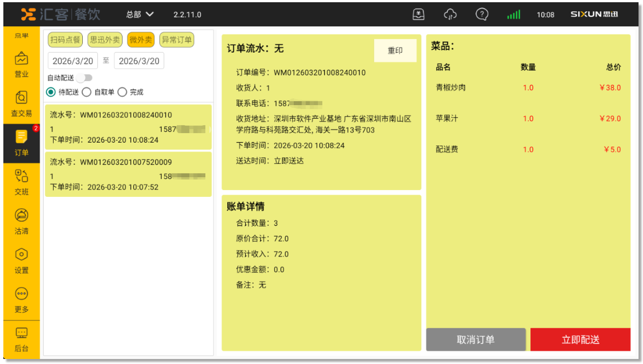This screenshot has height=364, width=643.
Task: Toggle the 自动配送 auto delivery switch
Action: (85, 78)
